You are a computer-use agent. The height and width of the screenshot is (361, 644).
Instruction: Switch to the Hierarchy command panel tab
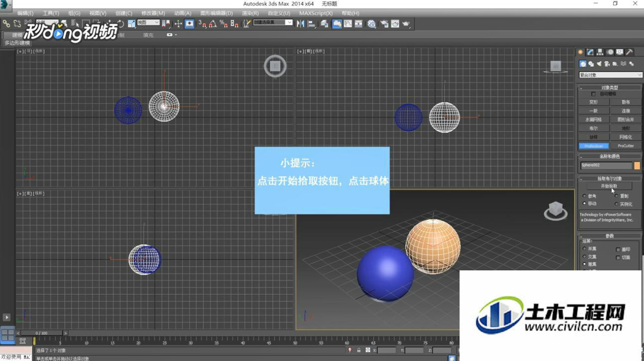600,52
